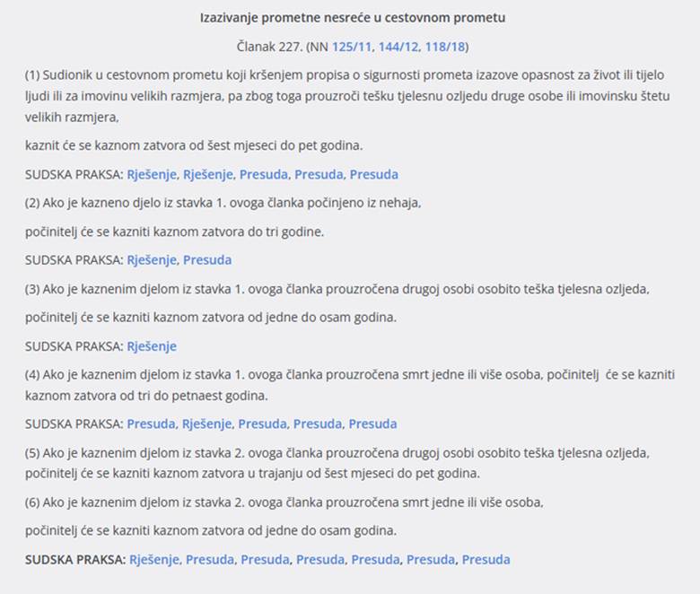Open Rješenje under stavak (4) court practice
This screenshot has height=594, width=700.
[x=206, y=424]
